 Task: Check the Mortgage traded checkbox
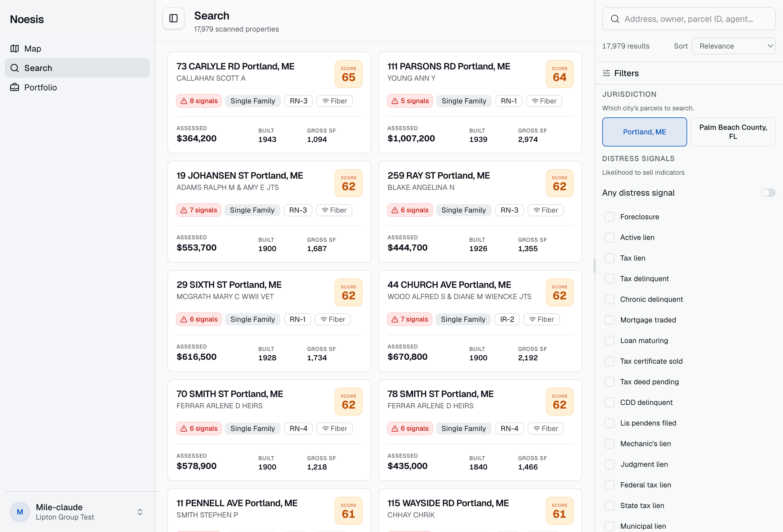tap(609, 319)
